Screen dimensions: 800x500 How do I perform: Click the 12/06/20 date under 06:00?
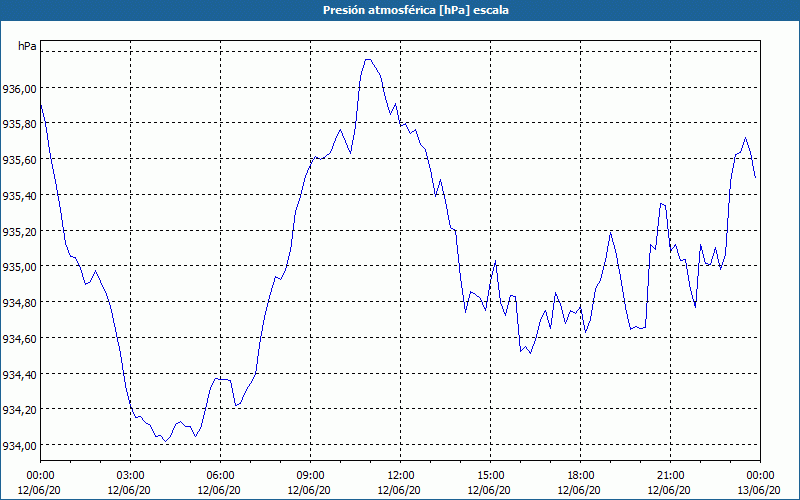219,490
